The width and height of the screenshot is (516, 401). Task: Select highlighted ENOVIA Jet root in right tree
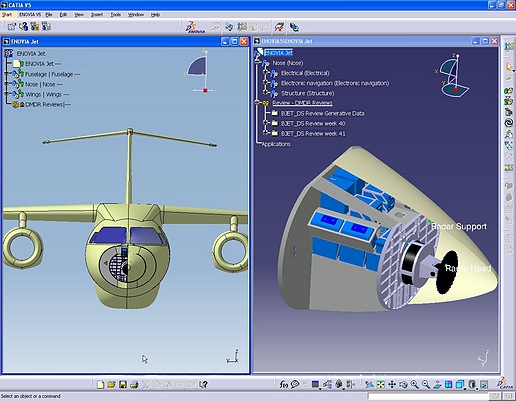pyautogui.click(x=278, y=53)
